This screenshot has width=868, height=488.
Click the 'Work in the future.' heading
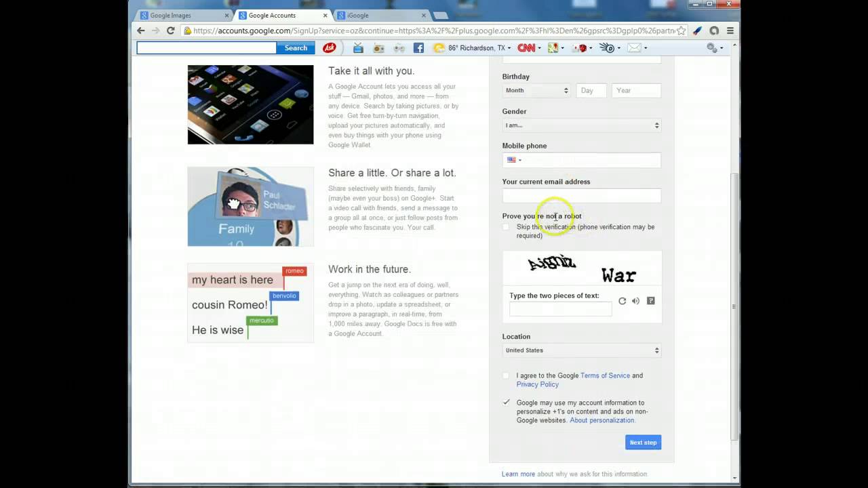click(370, 269)
